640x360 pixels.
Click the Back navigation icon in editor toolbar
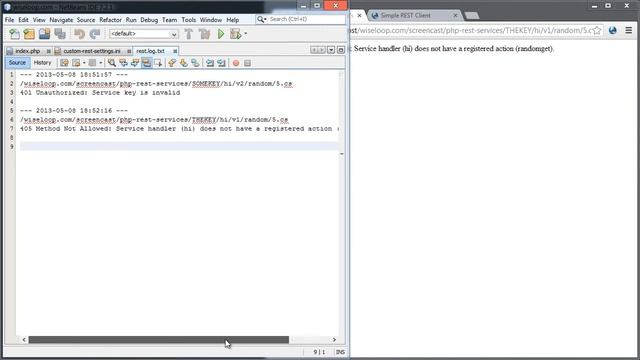[x=76, y=63]
